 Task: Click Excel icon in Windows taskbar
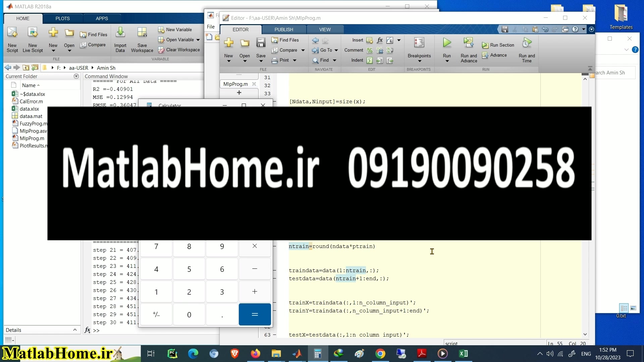tap(463, 353)
